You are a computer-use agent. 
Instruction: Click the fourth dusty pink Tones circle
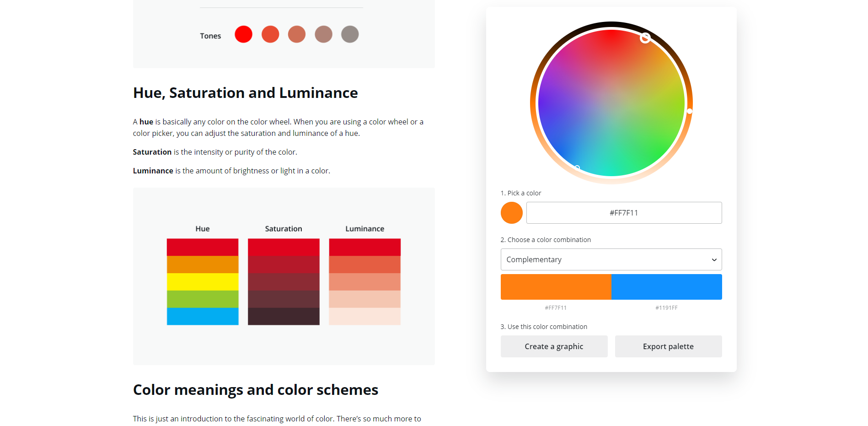click(x=323, y=34)
